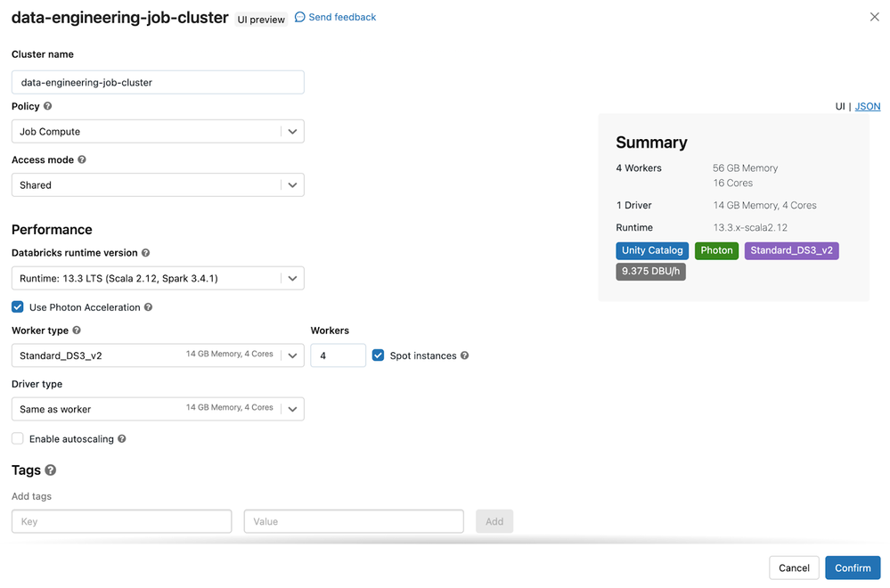Click the Send feedback chat bubble icon
The image size is (890, 588).
coord(299,17)
